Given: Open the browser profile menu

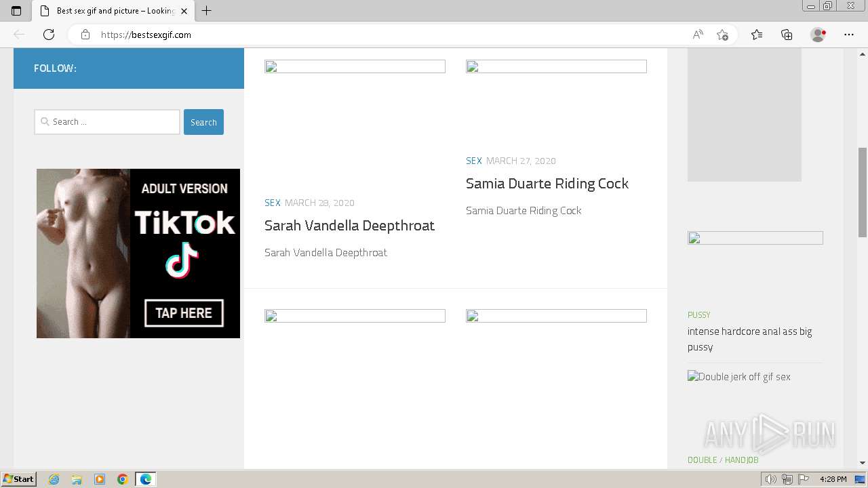Looking at the screenshot, I should [x=818, y=35].
